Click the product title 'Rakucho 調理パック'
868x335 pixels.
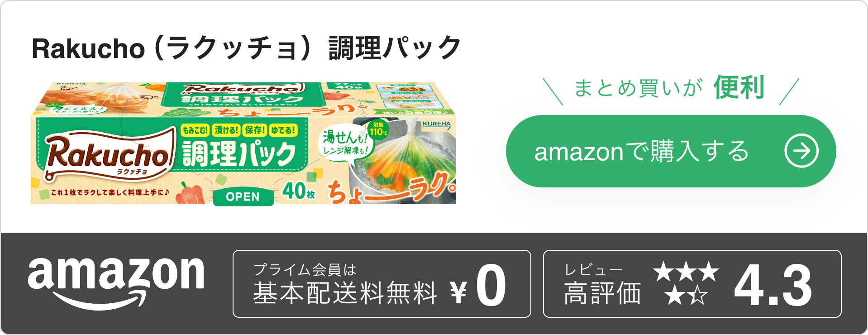[x=246, y=48]
